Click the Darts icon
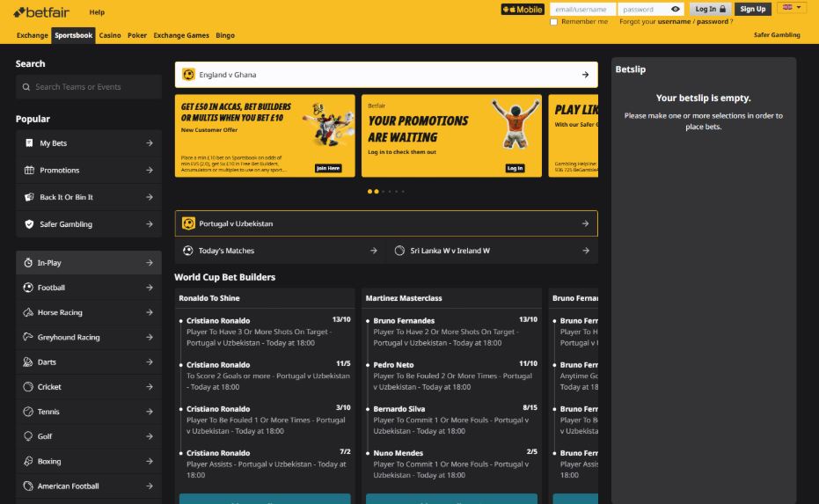819x504 pixels. click(28, 362)
